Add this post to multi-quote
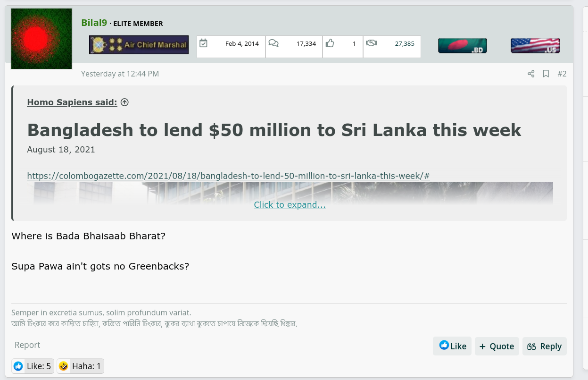Image resolution: width=588 pixels, height=380 pixels. click(x=497, y=346)
